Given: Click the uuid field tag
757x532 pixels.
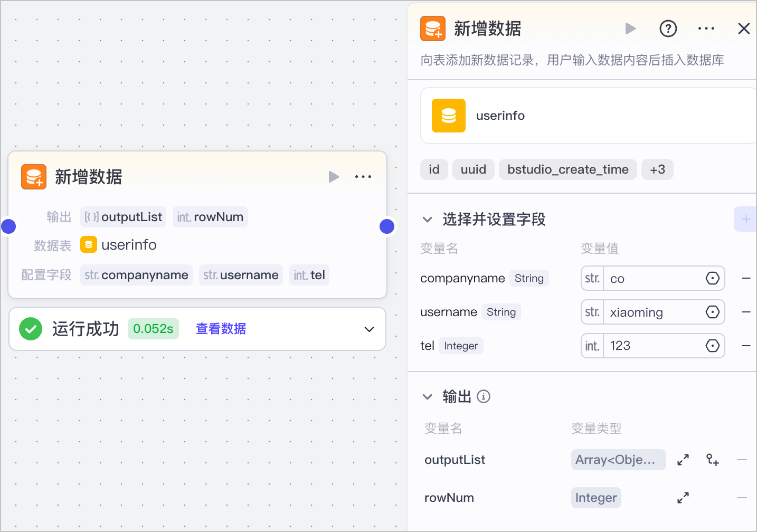Looking at the screenshot, I should [474, 169].
